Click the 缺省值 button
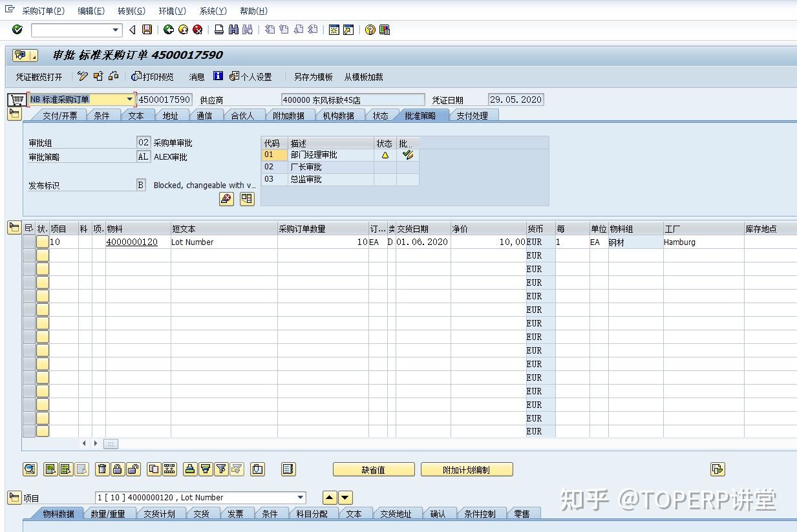 (373, 469)
